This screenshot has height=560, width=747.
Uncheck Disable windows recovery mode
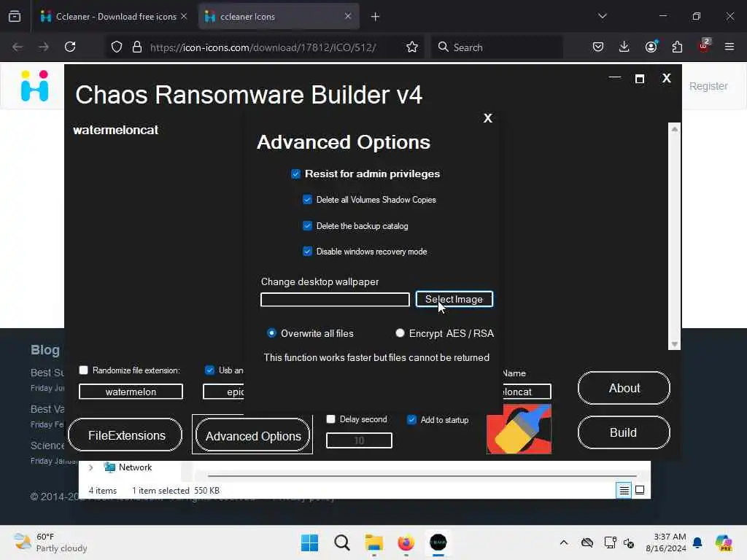307,252
